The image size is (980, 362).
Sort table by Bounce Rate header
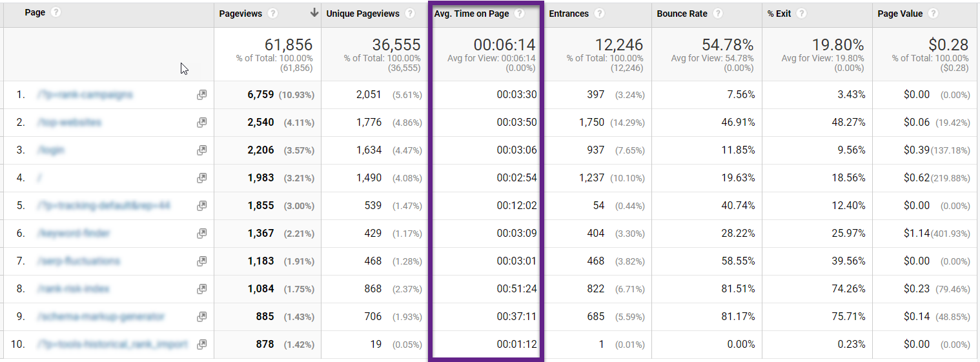coord(682,14)
